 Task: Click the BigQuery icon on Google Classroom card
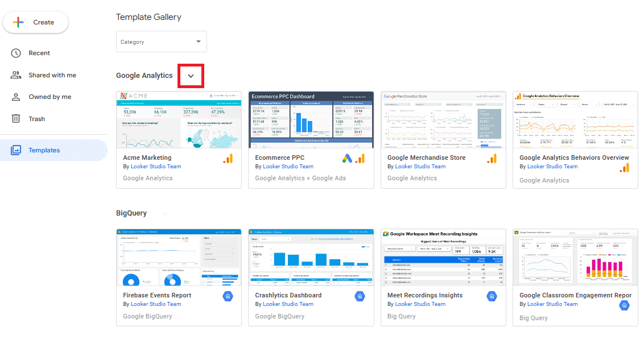click(624, 305)
